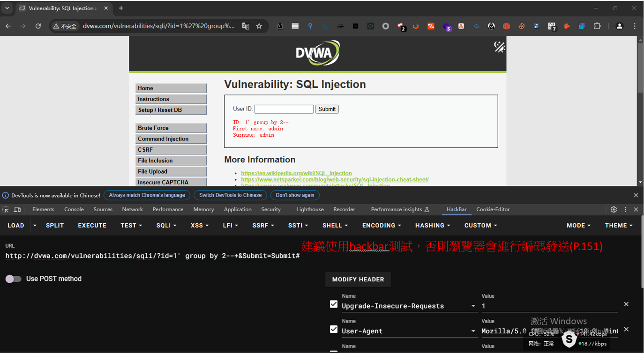Expand the LOAD dropdown arrow
This screenshot has height=353, width=644.
[34, 225]
